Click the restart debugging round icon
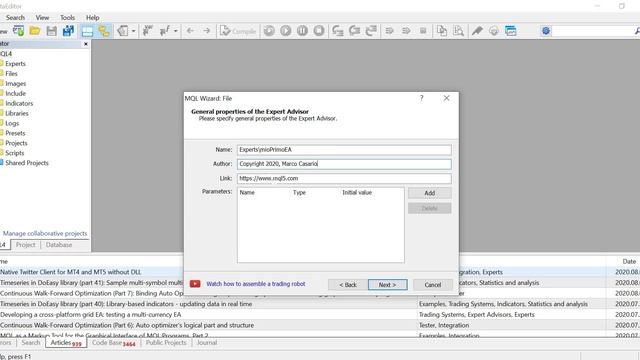Image resolution: width=640 pixels, height=360 pixels. pos(269,31)
